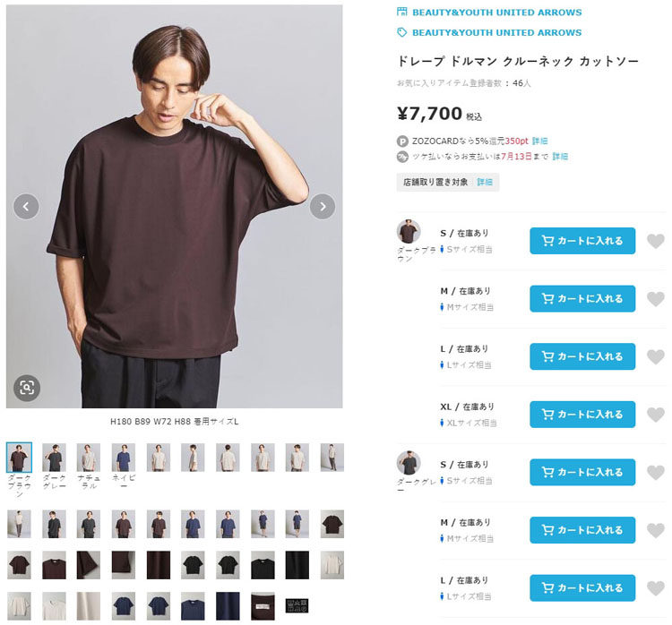Image resolution: width=672 pixels, height=625 pixels.
Task: Add Dark Brown size L to cart
Action: click(582, 356)
